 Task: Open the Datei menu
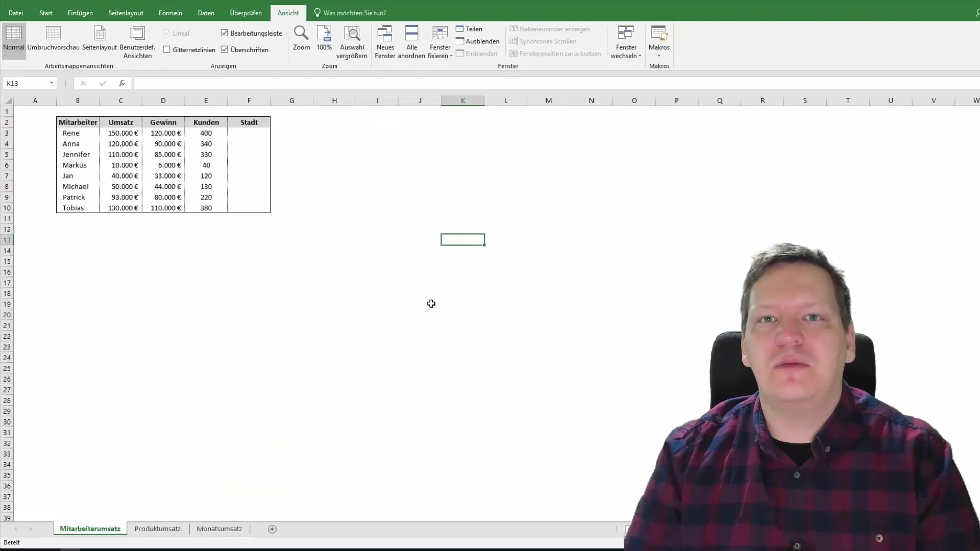[x=16, y=13]
